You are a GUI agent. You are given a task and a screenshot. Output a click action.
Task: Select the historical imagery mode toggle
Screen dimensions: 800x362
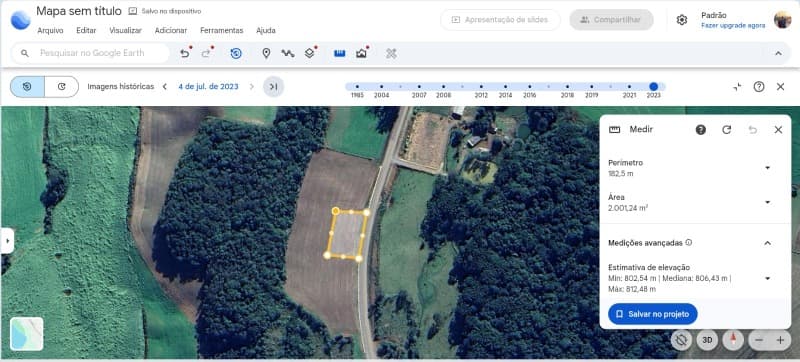click(27, 87)
